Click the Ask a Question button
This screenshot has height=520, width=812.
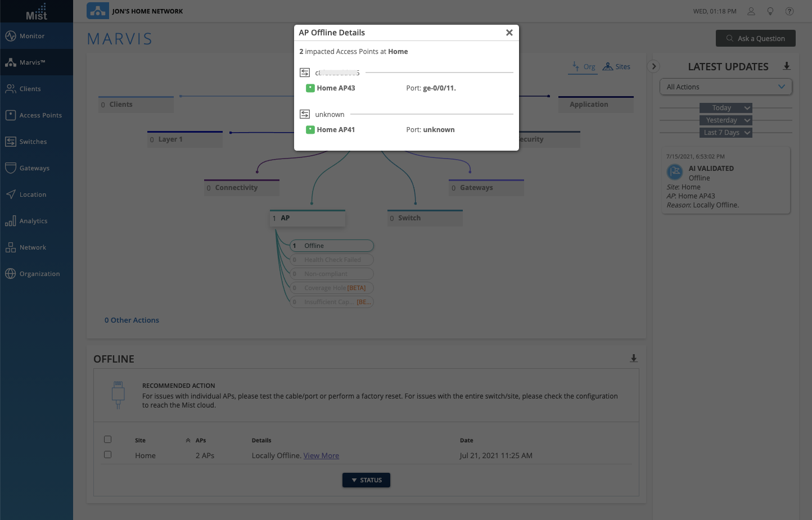(x=755, y=38)
